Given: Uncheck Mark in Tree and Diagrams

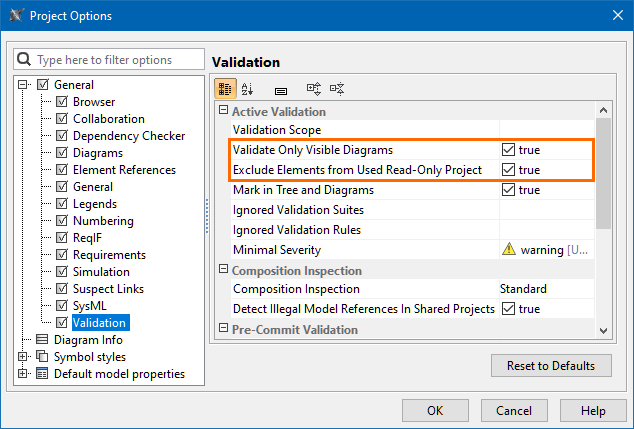Looking at the screenshot, I should coord(508,190).
